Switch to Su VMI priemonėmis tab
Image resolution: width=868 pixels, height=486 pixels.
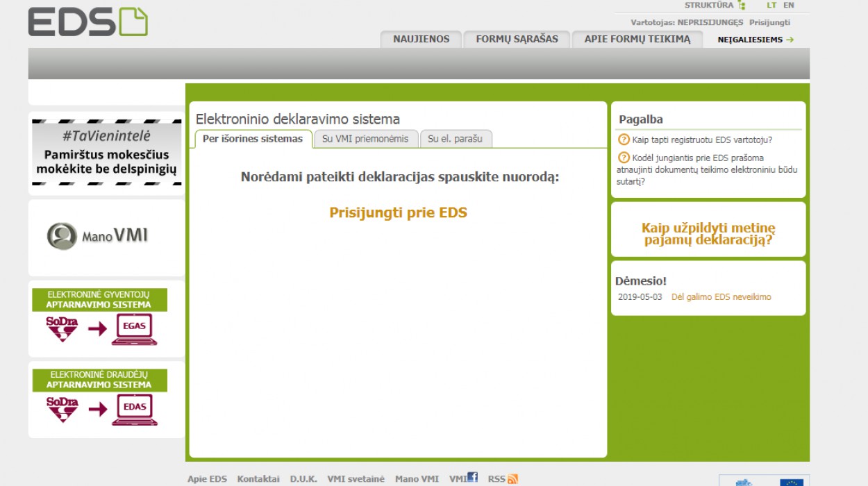tap(365, 139)
